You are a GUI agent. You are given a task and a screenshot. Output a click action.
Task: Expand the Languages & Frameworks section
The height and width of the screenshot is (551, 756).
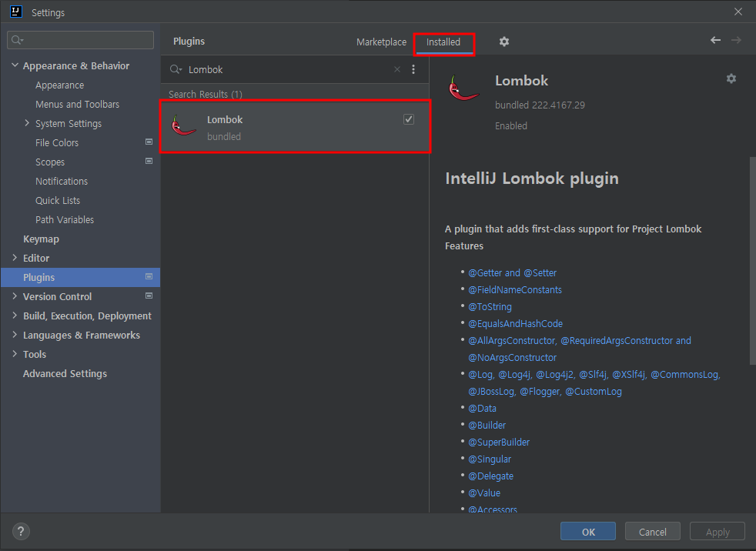tap(15, 335)
